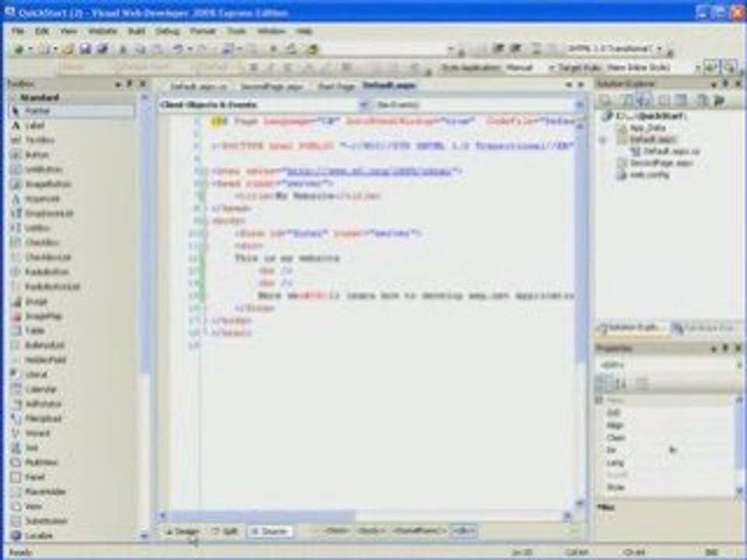Collapse the body tag outline in code
This screenshot has height=560, width=747.
pos(205,221)
